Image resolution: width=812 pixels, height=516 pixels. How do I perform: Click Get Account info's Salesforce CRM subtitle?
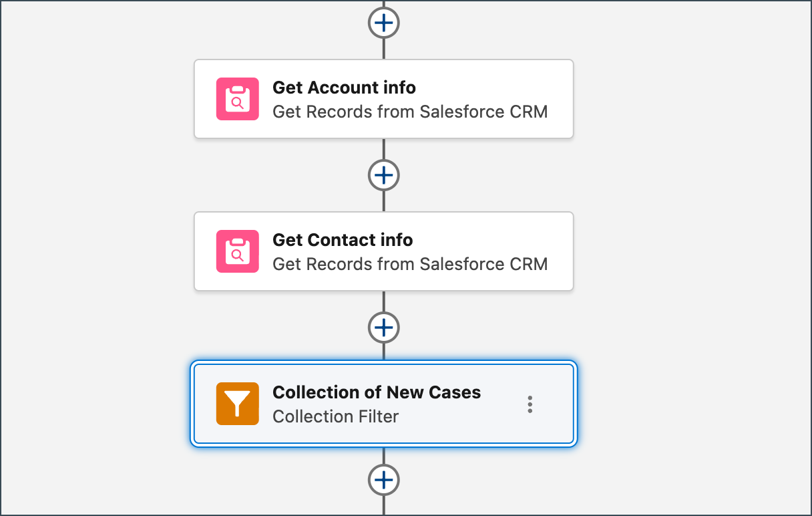click(410, 112)
